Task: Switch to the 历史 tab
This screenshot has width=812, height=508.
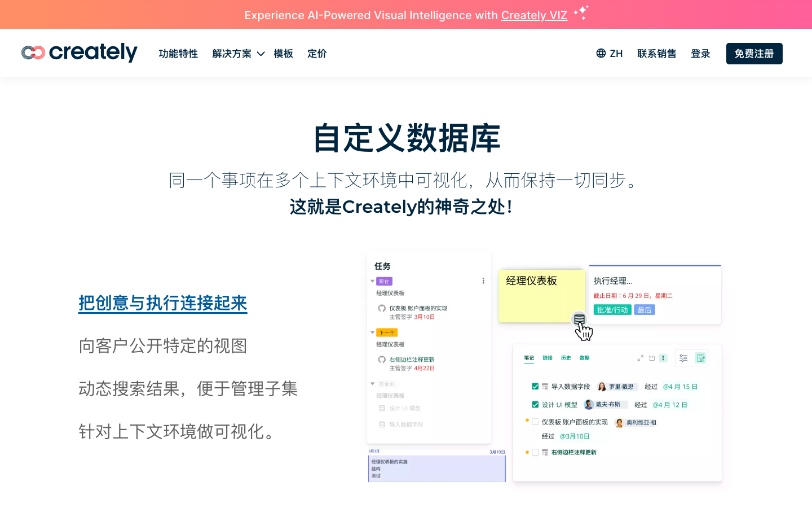Action: (566, 358)
